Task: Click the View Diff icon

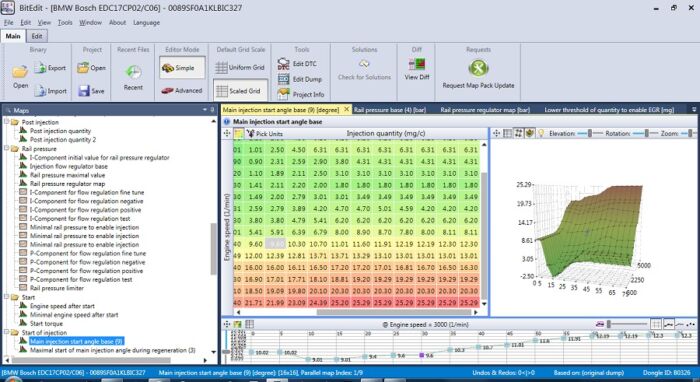Action: tap(417, 65)
